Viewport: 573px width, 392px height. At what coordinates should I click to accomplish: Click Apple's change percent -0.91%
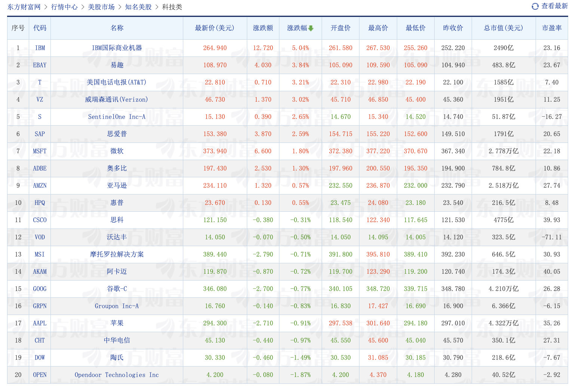[300, 323]
